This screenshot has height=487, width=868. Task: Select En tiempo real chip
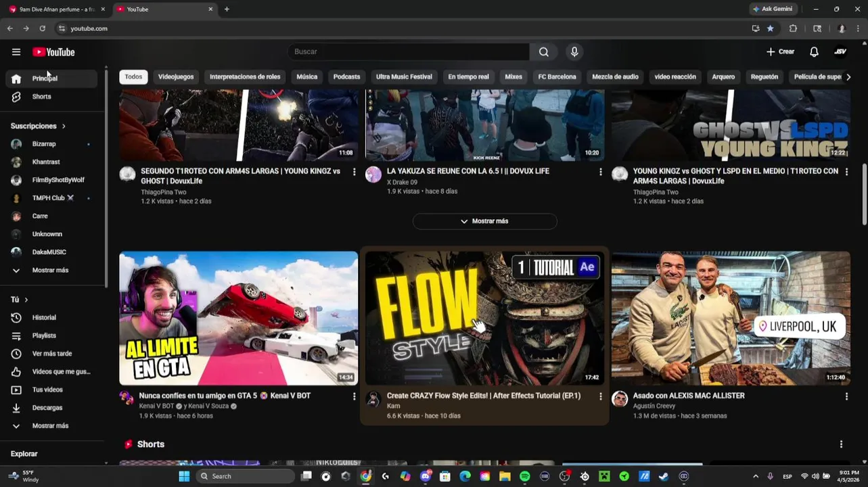pyautogui.click(x=468, y=77)
